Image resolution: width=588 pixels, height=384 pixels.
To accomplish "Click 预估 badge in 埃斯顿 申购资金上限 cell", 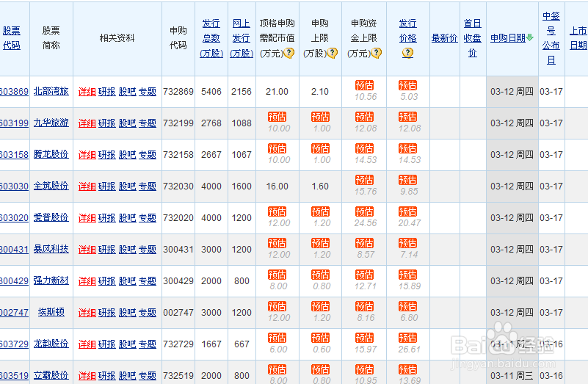I will [x=364, y=306].
